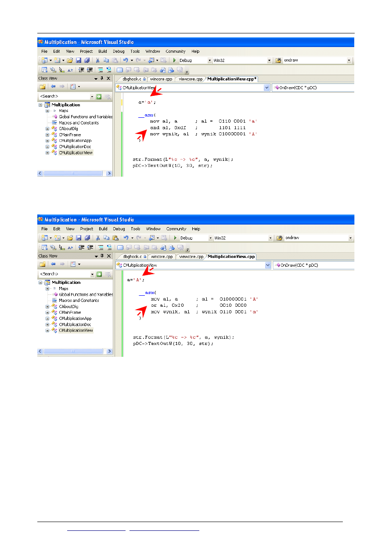Click Cut scissors icon in upper window toolbar
Viewport: 392px width, 555px height.
pyautogui.click(x=97, y=60)
